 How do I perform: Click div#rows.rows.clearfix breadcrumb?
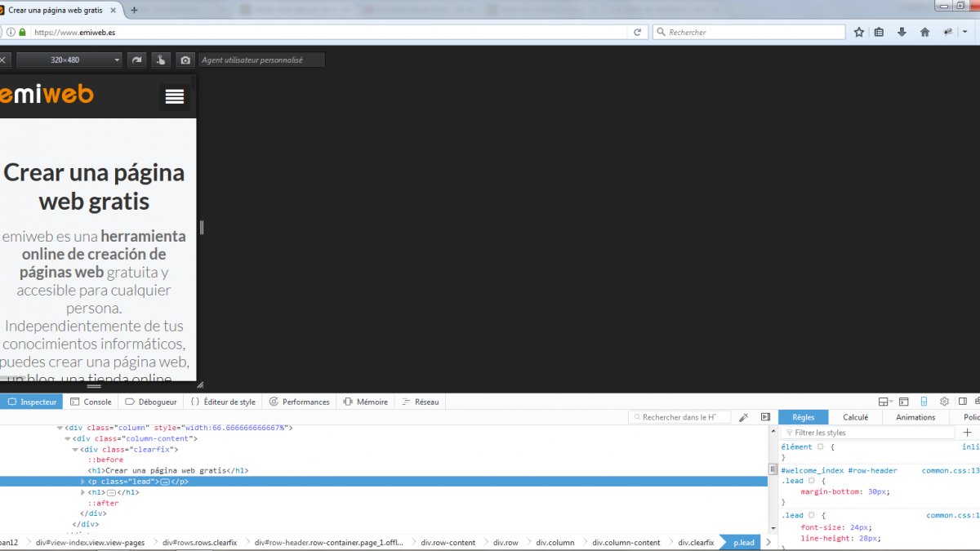coord(200,543)
